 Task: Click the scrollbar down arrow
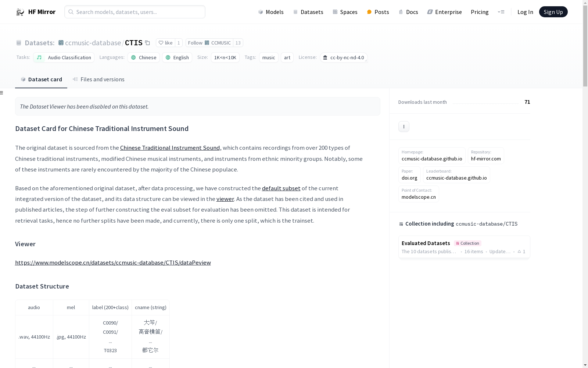tap(585, 365)
